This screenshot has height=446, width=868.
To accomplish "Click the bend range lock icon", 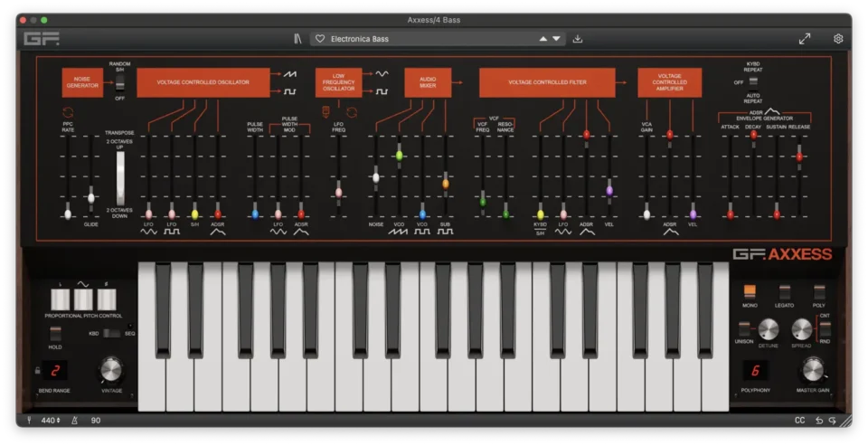I will pos(37,370).
